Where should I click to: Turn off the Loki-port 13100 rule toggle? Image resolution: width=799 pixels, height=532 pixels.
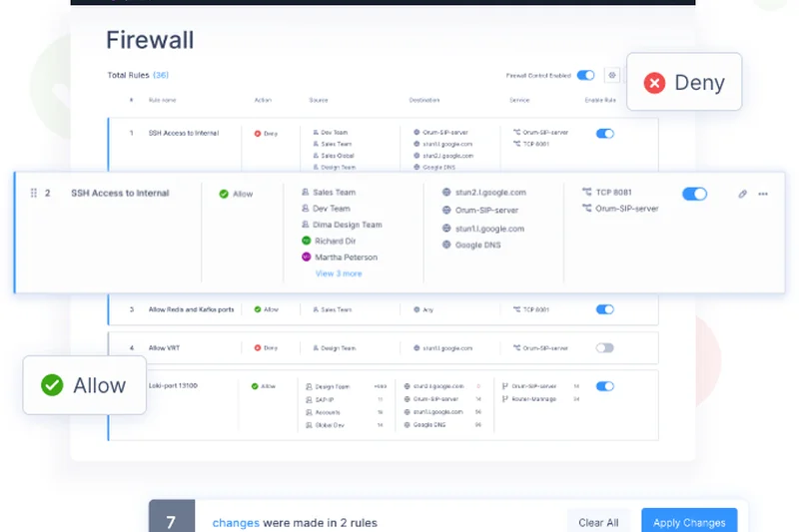(x=604, y=386)
